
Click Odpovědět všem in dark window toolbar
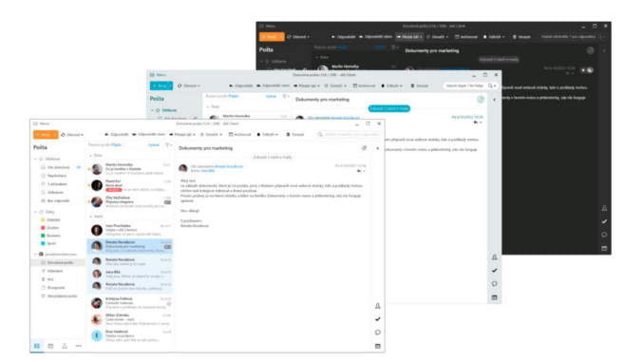[x=376, y=36]
